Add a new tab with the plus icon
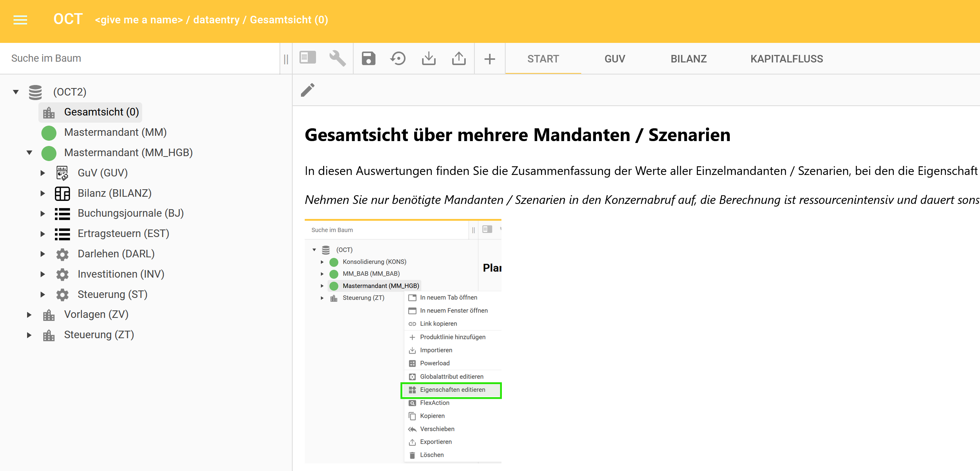 (489, 58)
